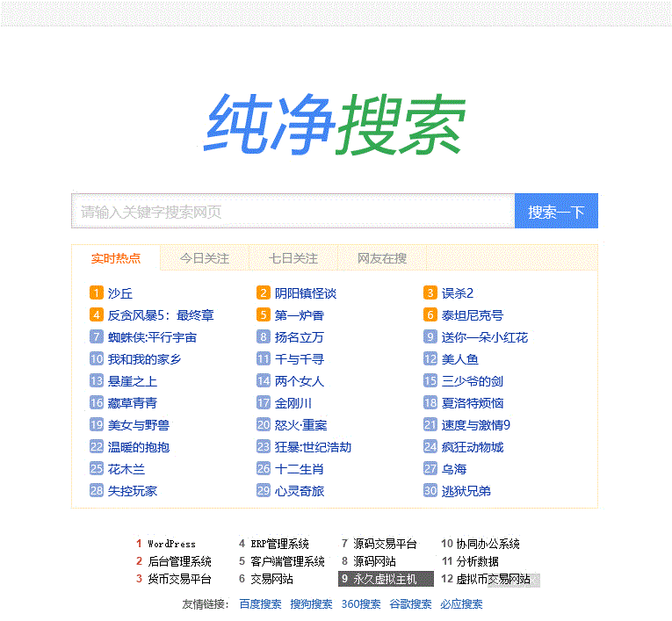This screenshot has width=672, height=621.
Task: Click the 逃狱兄弟 entry ranked 30
Action: (466, 491)
